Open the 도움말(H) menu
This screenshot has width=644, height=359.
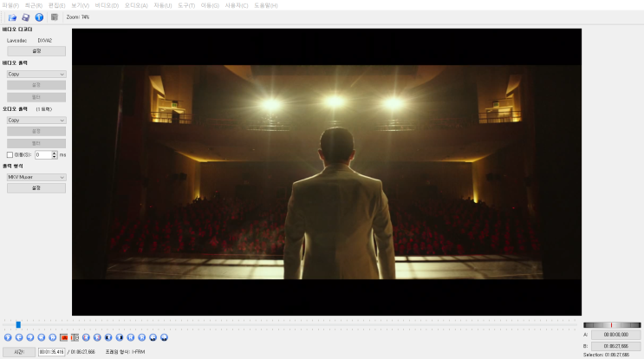coord(266,5)
